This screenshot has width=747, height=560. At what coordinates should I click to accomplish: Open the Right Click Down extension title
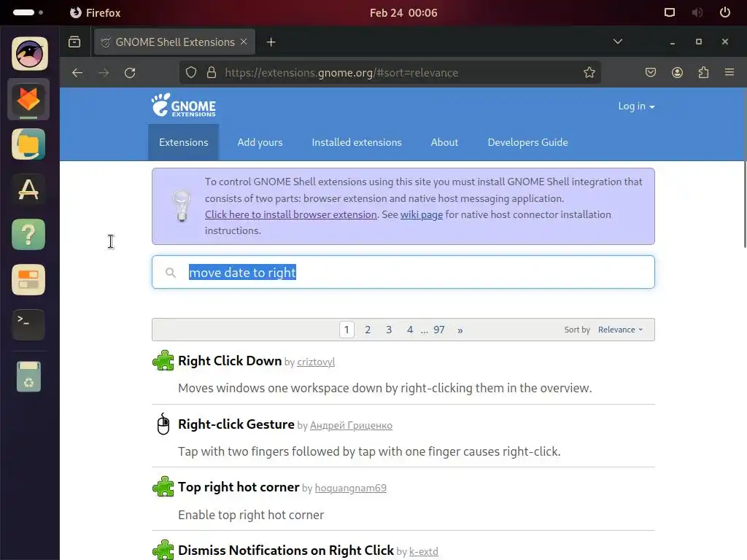(230, 361)
